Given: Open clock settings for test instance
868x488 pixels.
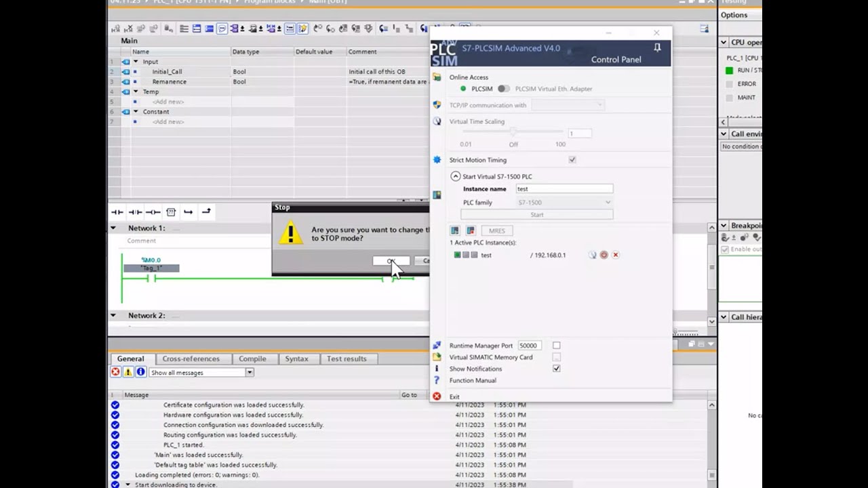Looking at the screenshot, I should click(x=592, y=255).
